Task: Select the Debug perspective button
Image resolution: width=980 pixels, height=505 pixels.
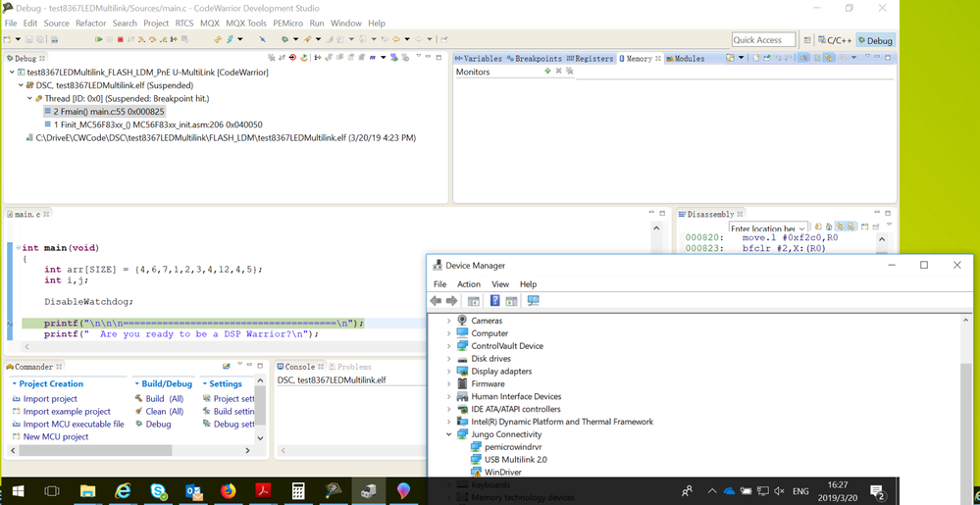Action: pos(875,40)
